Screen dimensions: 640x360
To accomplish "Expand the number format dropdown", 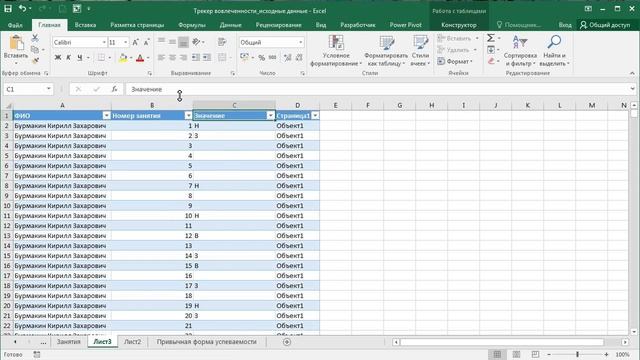I will tap(301, 42).
